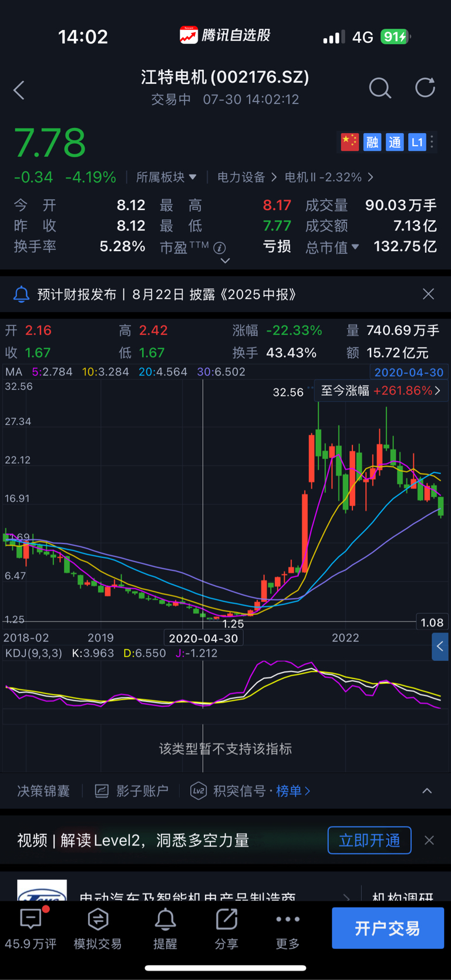Tap the 涨幅 -22.33% value

(294, 330)
